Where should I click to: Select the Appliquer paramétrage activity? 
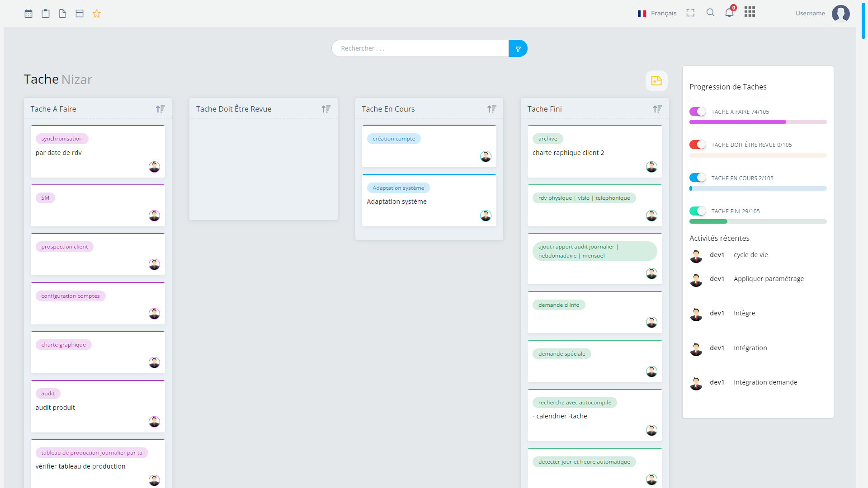click(x=769, y=279)
